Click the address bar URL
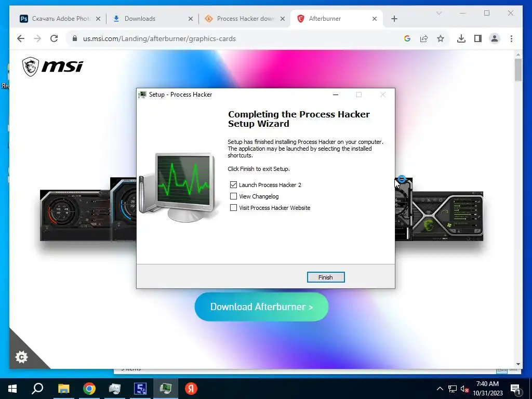 (159, 38)
